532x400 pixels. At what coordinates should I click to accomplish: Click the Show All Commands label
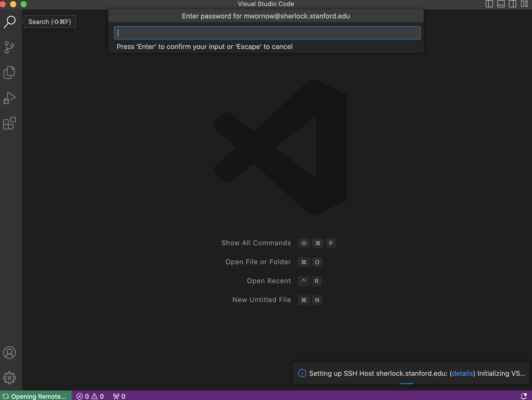click(256, 243)
